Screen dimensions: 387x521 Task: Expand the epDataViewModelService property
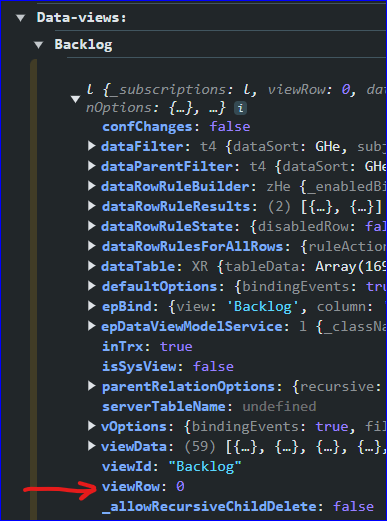pyautogui.click(x=92, y=326)
